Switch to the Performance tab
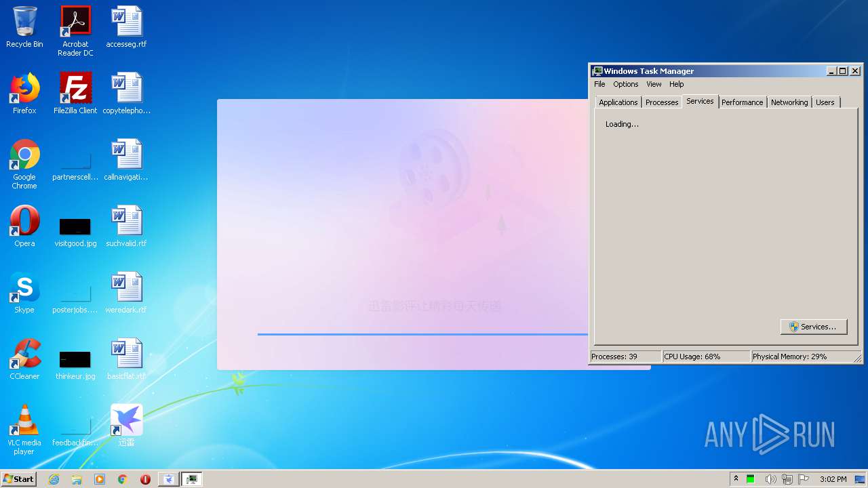Image resolution: width=868 pixels, height=488 pixels. click(x=742, y=102)
